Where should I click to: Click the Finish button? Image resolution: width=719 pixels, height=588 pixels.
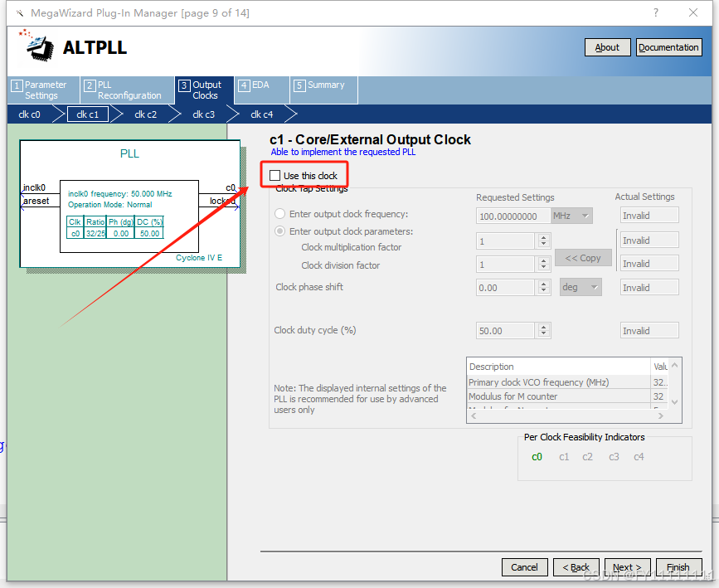678,567
